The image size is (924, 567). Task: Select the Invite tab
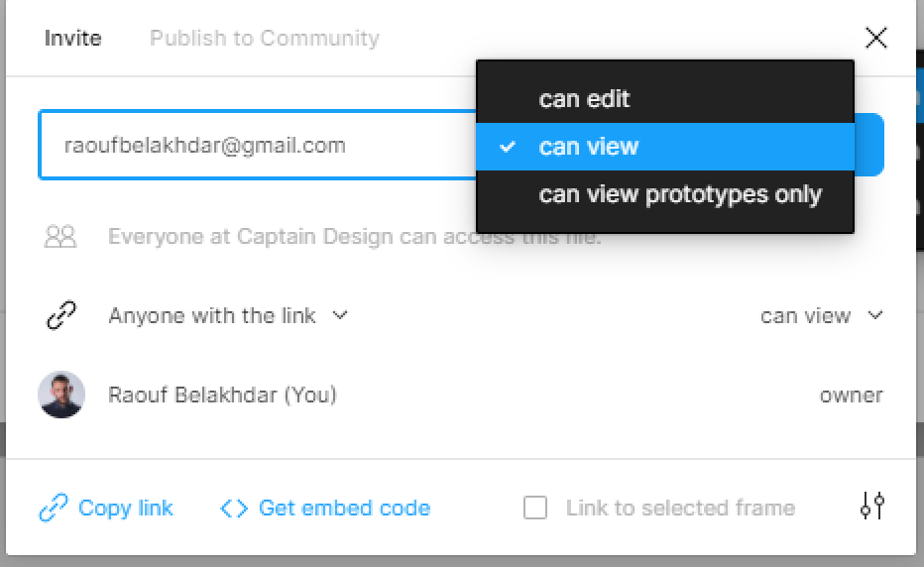click(73, 39)
